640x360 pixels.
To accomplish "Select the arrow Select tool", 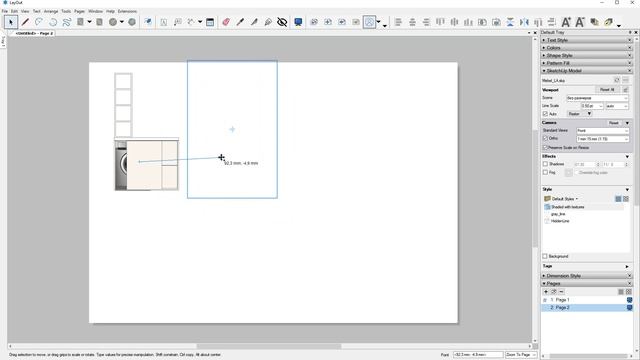I will (11, 22).
